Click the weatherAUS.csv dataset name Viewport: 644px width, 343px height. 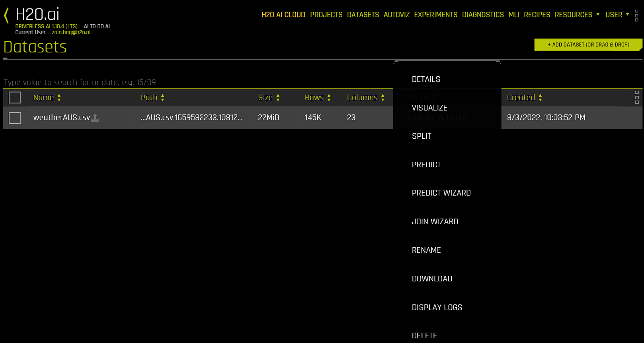[62, 118]
